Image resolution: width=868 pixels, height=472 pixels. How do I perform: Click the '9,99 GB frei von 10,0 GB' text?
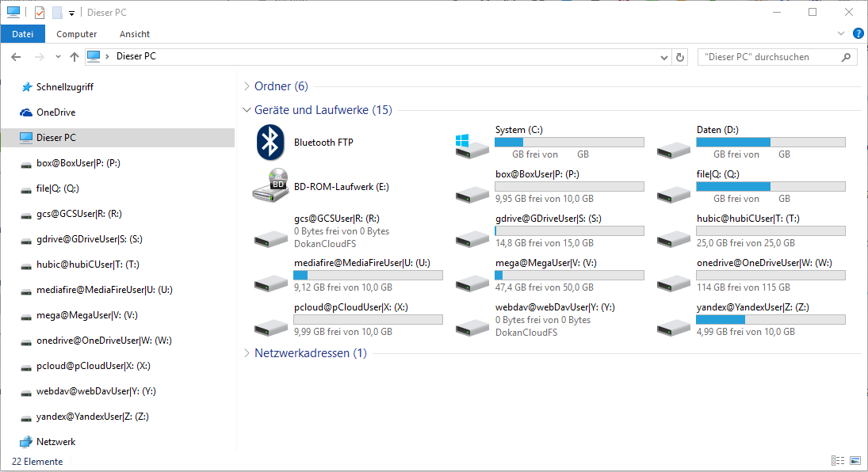point(342,332)
